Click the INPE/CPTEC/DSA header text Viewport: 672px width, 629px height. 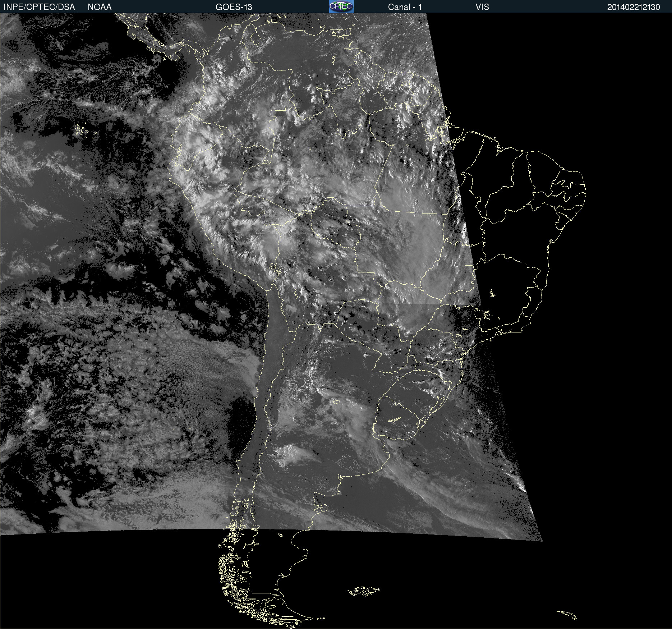pyautogui.click(x=39, y=7)
